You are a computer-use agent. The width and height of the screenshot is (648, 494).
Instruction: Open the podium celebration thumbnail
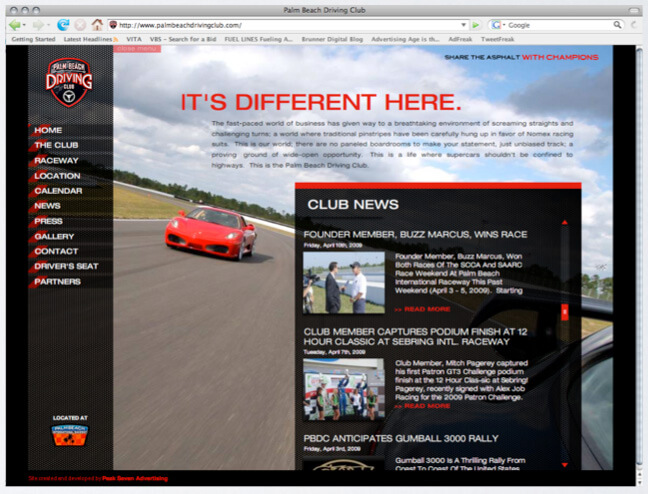point(344,389)
